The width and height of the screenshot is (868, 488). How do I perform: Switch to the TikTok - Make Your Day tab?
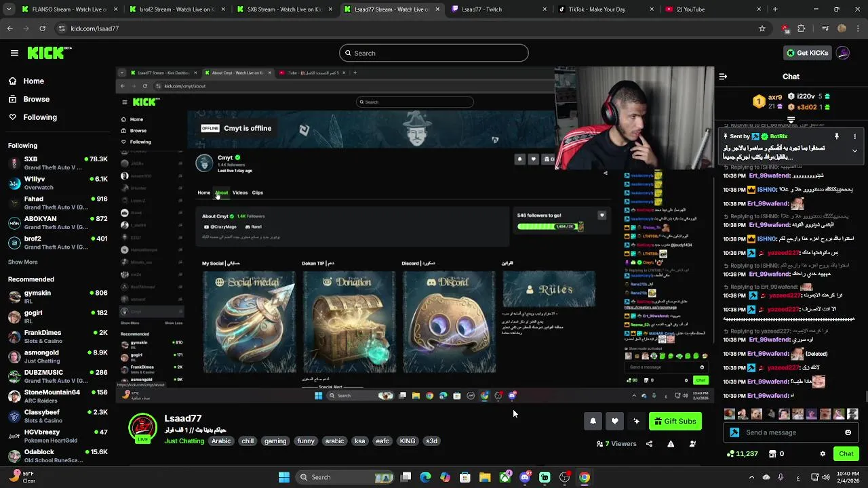606,9
